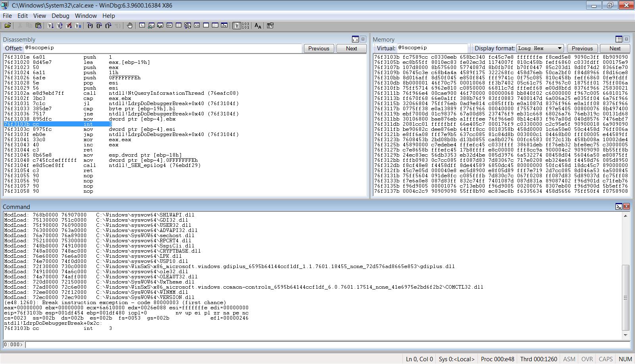Toggle Source mode on button
The image size is (635, 364).
coord(237,26)
